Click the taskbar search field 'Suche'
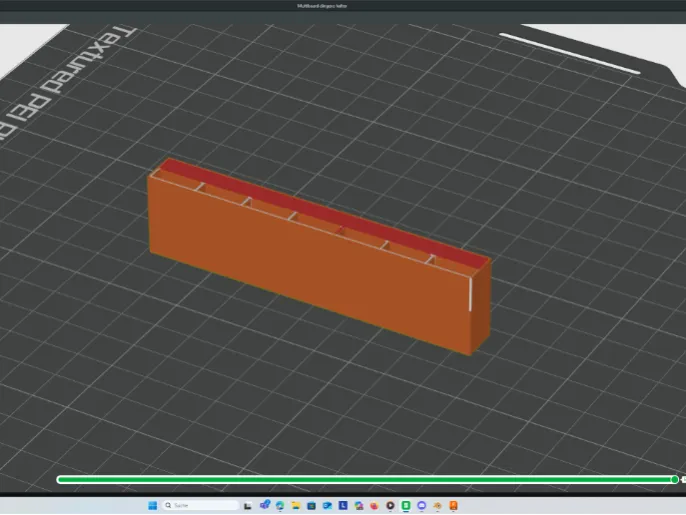 201,505
